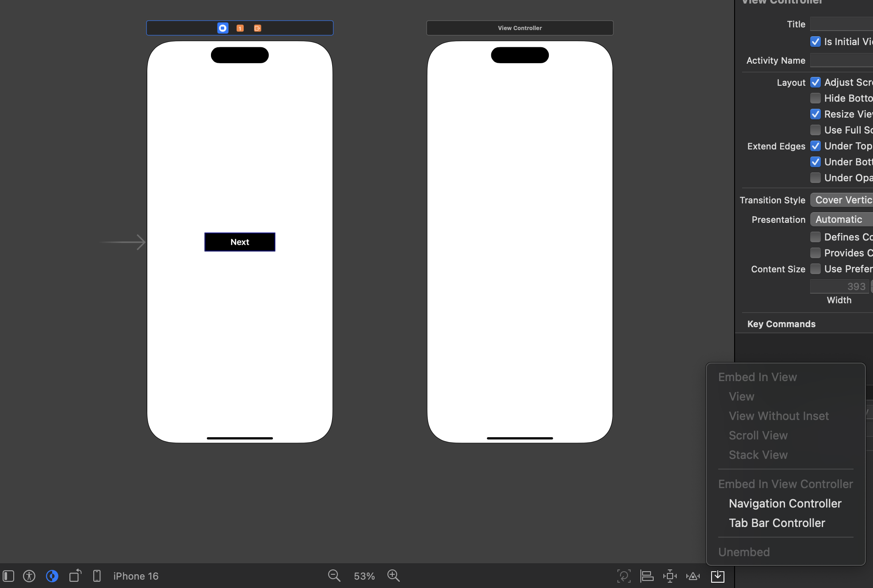Choose Tab Bar Controller from embed menu

777,523
